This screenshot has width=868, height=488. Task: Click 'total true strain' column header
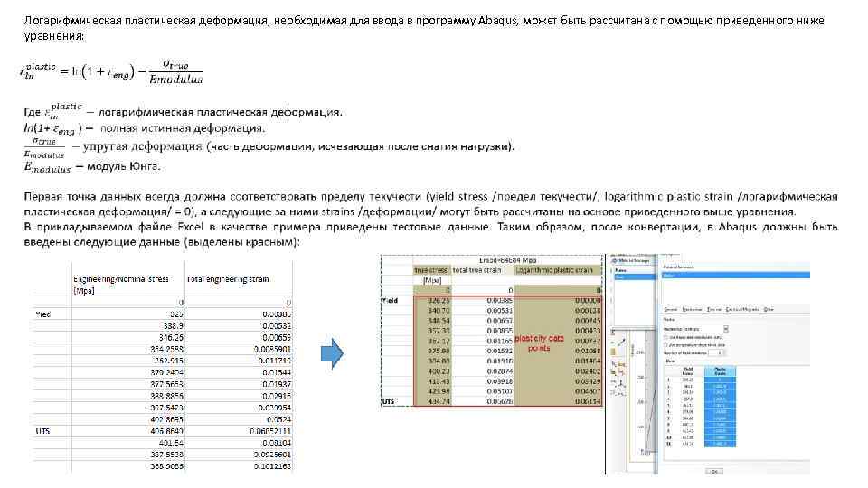coord(482,270)
